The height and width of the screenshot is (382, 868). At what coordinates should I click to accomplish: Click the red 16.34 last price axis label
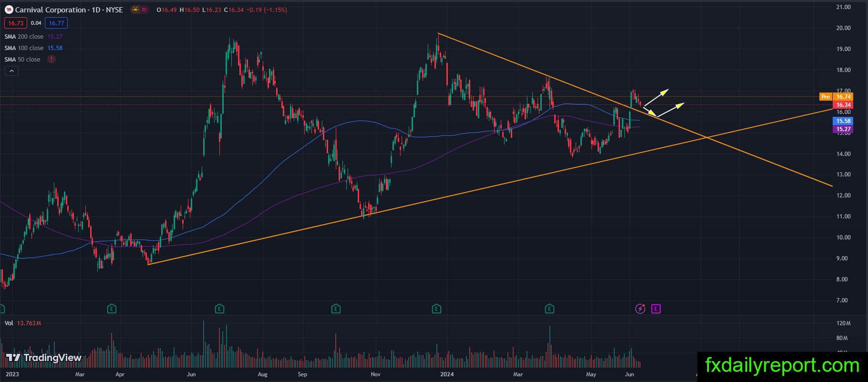pyautogui.click(x=843, y=105)
